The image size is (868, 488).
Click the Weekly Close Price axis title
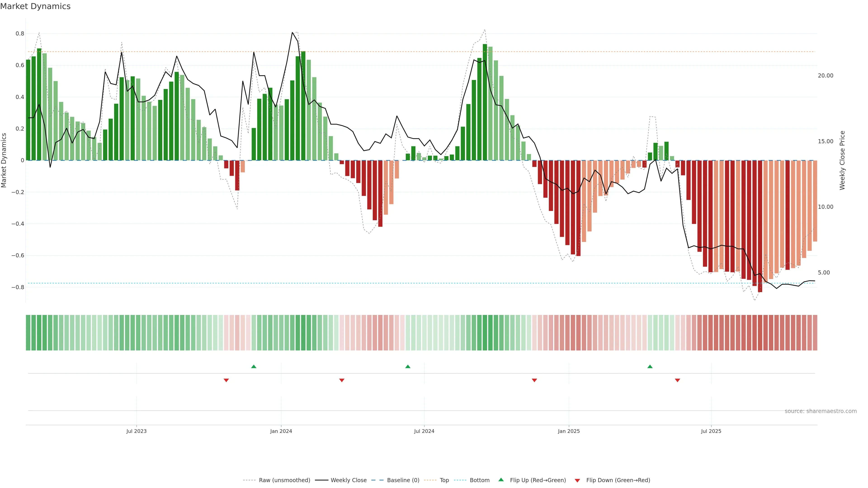coord(842,160)
